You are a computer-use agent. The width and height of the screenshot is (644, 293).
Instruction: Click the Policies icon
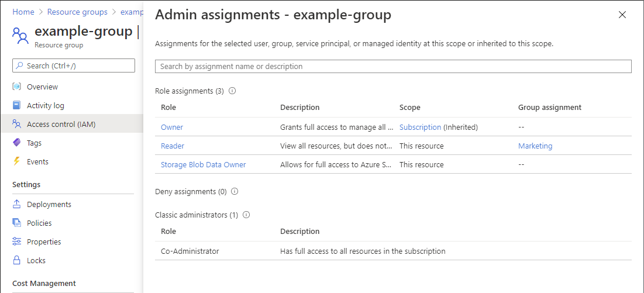[17, 223]
